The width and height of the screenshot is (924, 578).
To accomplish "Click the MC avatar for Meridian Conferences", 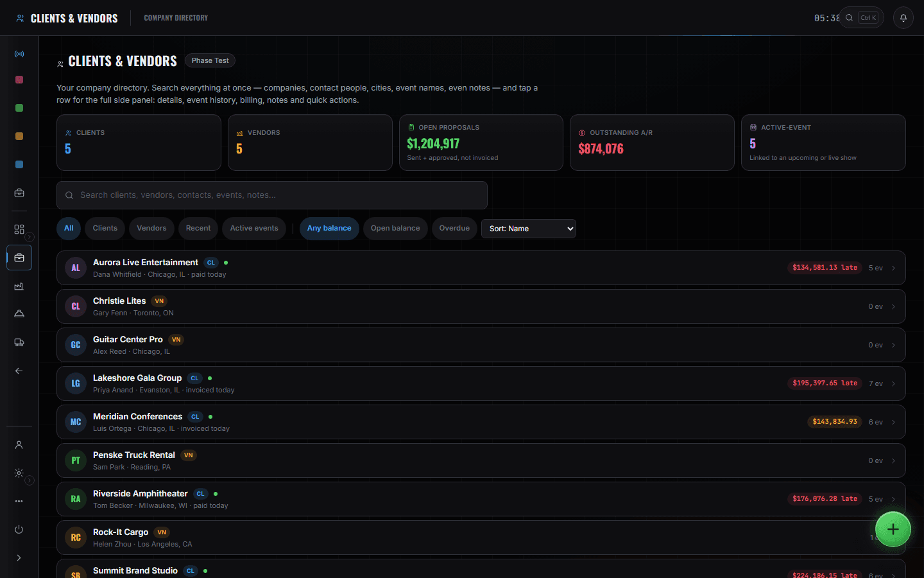I will tap(76, 422).
